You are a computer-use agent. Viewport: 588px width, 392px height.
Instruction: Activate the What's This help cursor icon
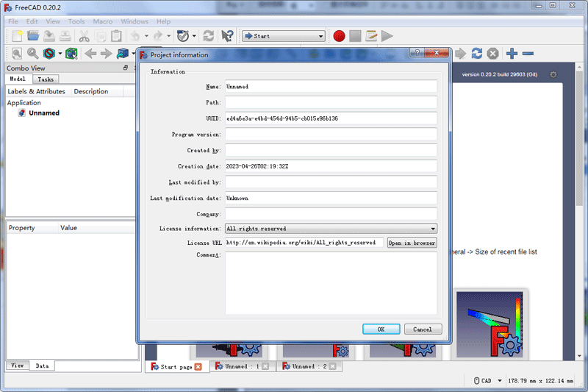(227, 35)
